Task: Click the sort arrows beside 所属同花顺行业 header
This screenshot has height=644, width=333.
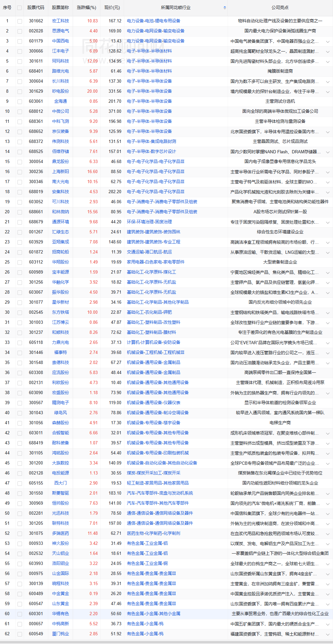Action: click(225, 8)
